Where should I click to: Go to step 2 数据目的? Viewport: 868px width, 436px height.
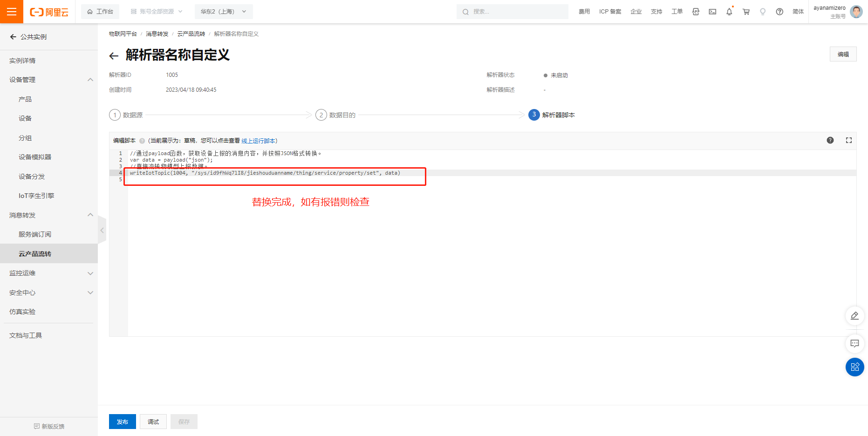335,115
